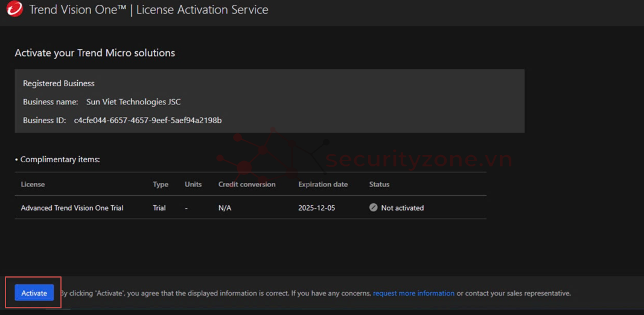
Task: Click the Trend Micro logo icon
Action: pyautogui.click(x=14, y=9)
